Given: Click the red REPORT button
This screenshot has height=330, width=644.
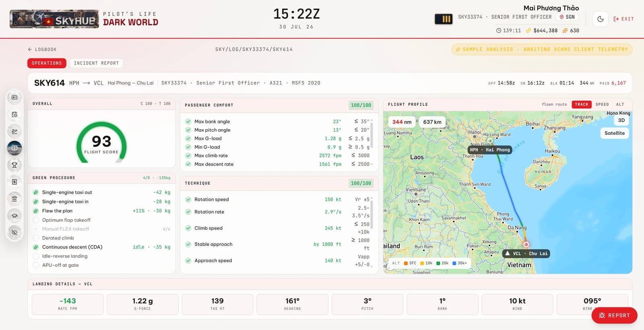Looking at the screenshot, I should click(614, 316).
